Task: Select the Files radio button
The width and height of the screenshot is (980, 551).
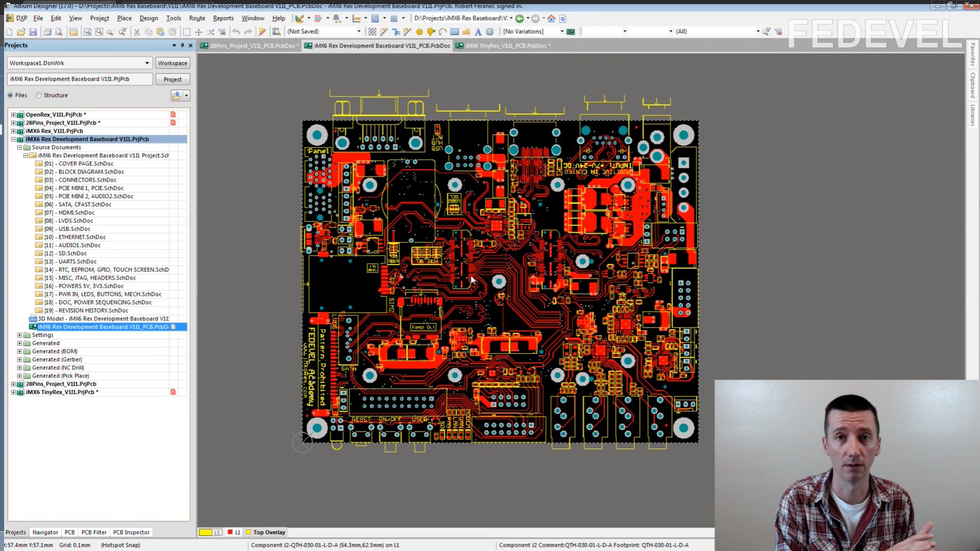Action: click(10, 95)
